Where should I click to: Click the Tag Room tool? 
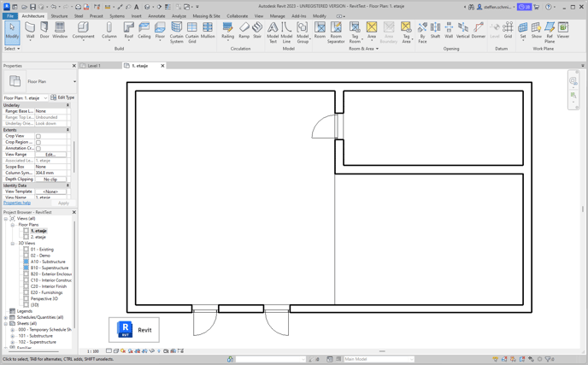pos(355,32)
